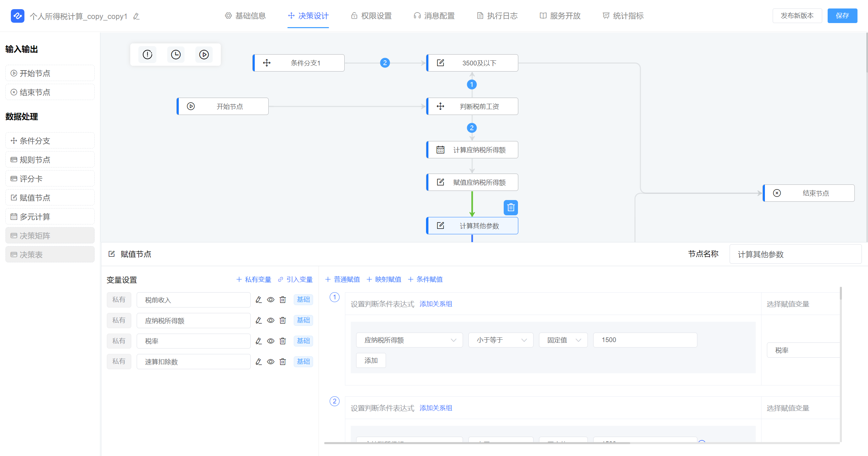Click the blue trash delete button on canvas
The height and width of the screenshot is (456, 868).
pyautogui.click(x=510, y=207)
